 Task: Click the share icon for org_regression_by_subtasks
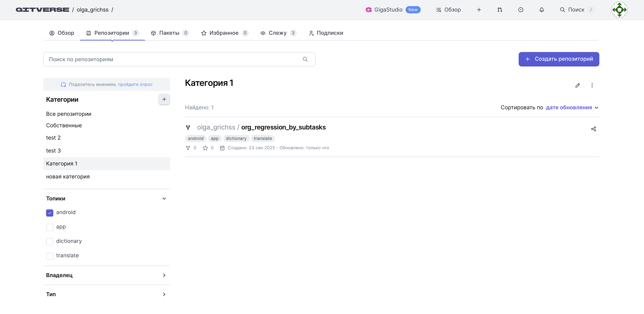593,129
